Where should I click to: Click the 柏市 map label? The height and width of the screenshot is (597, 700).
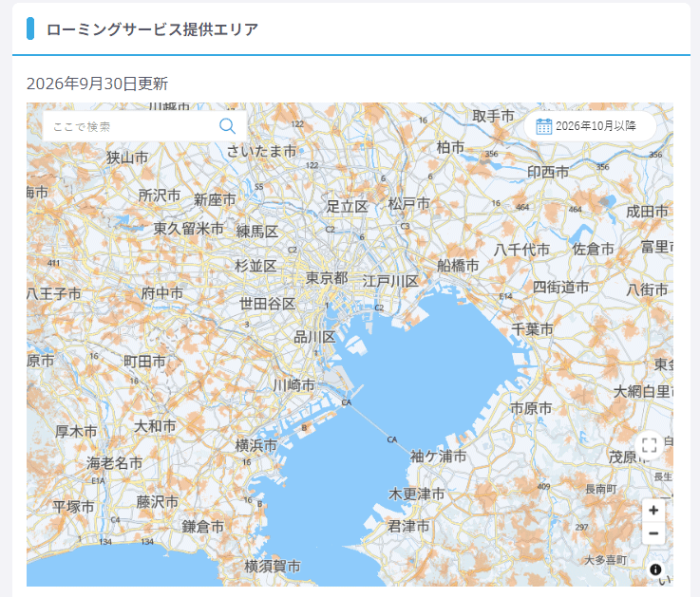pos(450,147)
